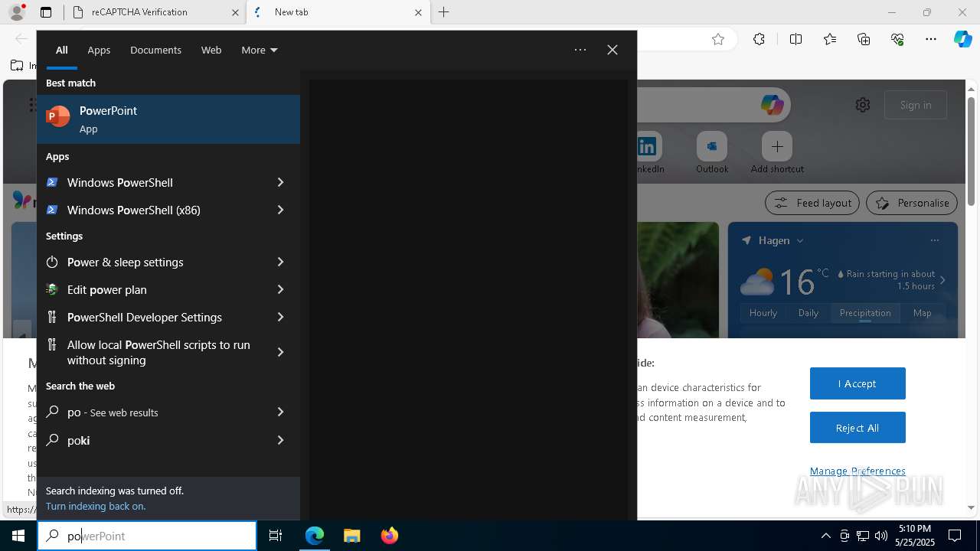This screenshot has height=551, width=980.
Task: Open new tab page settings gear
Action: pyautogui.click(x=863, y=105)
